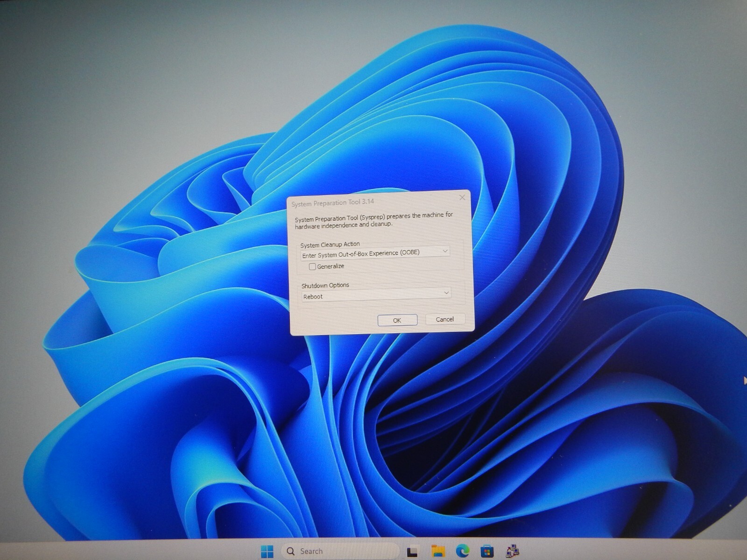Click the taskbar Search box
747x560 pixels.
[339, 552]
